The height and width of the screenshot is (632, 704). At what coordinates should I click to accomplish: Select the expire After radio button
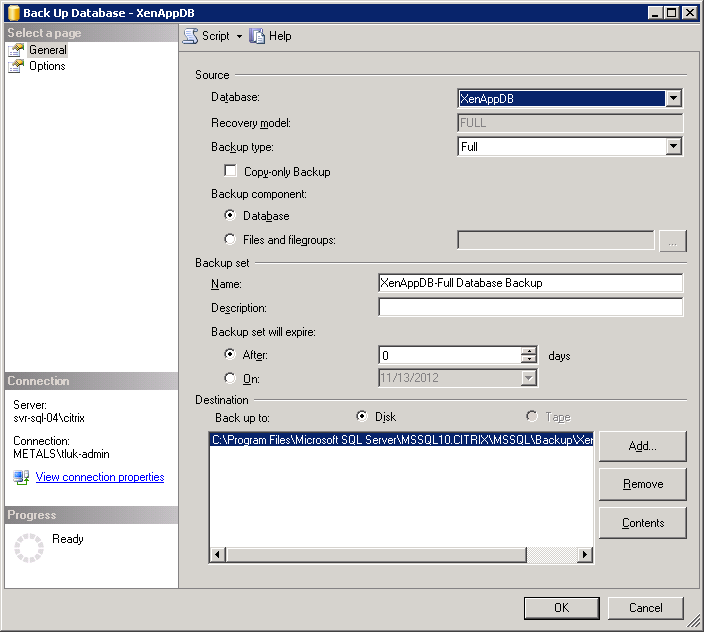click(230, 354)
